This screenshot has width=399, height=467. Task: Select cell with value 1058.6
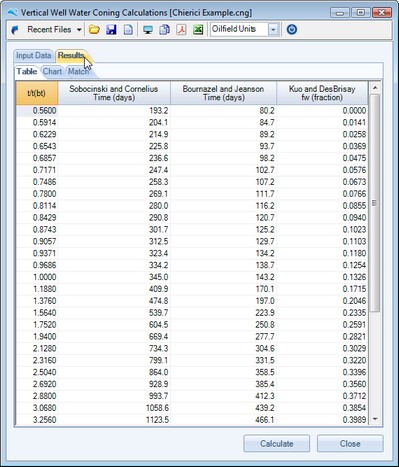(114, 408)
